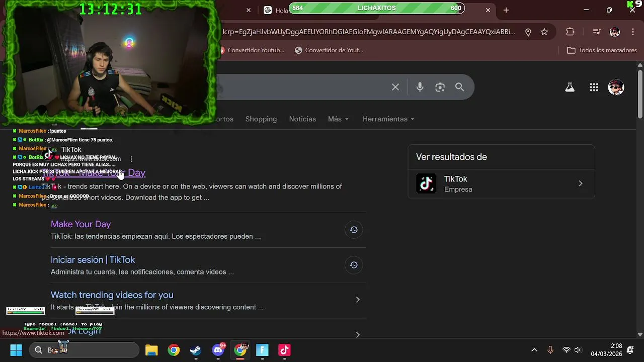
Task: Open the Fortnite 'F' taskbar icon
Action: point(263,350)
